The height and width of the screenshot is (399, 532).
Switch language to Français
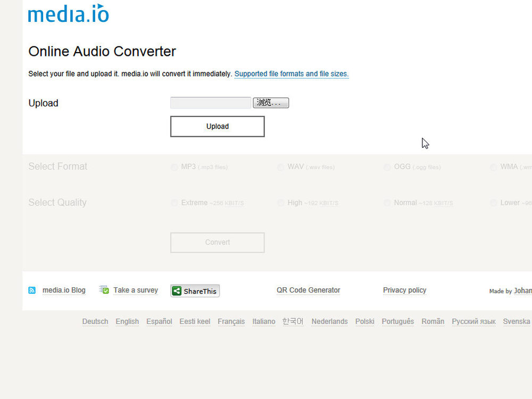pos(231,322)
